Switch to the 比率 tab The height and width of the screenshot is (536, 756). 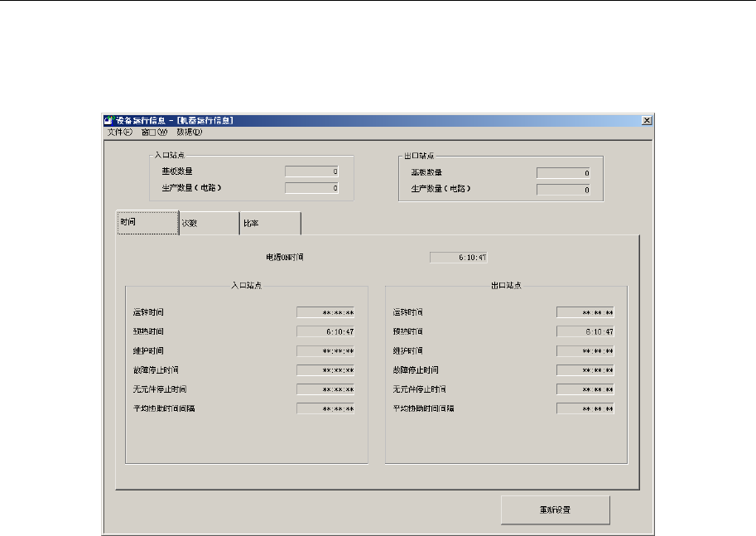(x=270, y=224)
